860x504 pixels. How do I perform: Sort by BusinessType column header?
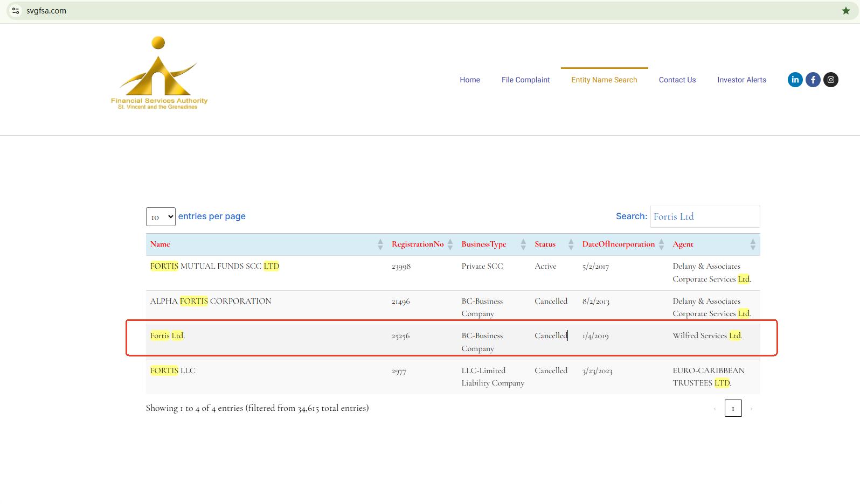[483, 244]
